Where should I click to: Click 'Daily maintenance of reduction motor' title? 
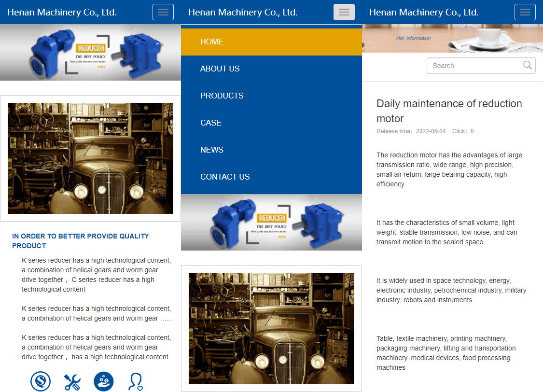(449, 111)
